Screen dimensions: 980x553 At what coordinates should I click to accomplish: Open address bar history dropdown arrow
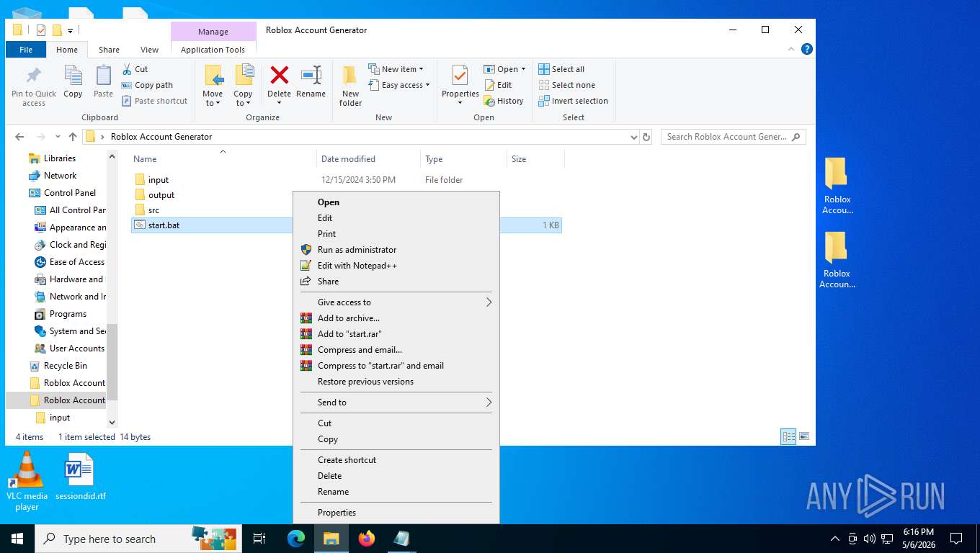(633, 137)
